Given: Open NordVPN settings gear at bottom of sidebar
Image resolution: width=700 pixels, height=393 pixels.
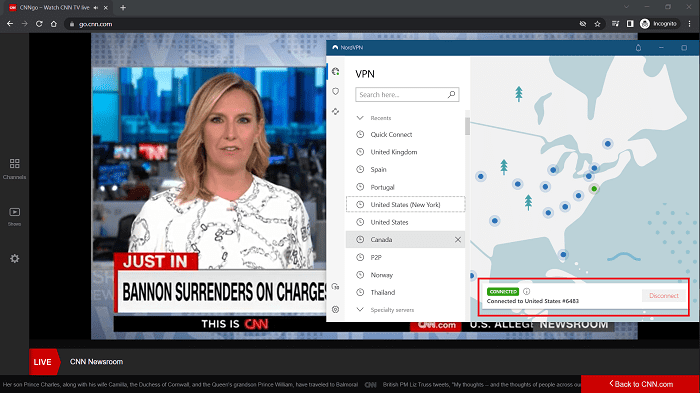Looking at the screenshot, I should 336,309.
